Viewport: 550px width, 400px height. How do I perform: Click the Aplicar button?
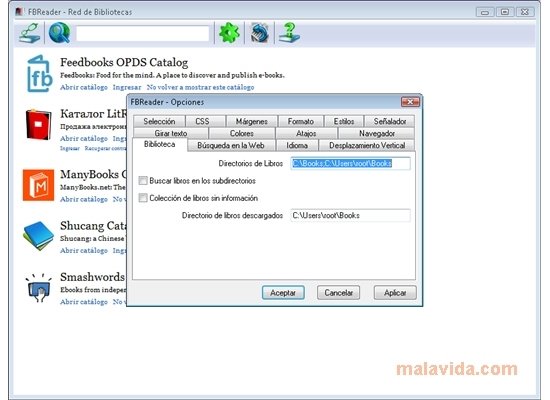click(x=395, y=293)
